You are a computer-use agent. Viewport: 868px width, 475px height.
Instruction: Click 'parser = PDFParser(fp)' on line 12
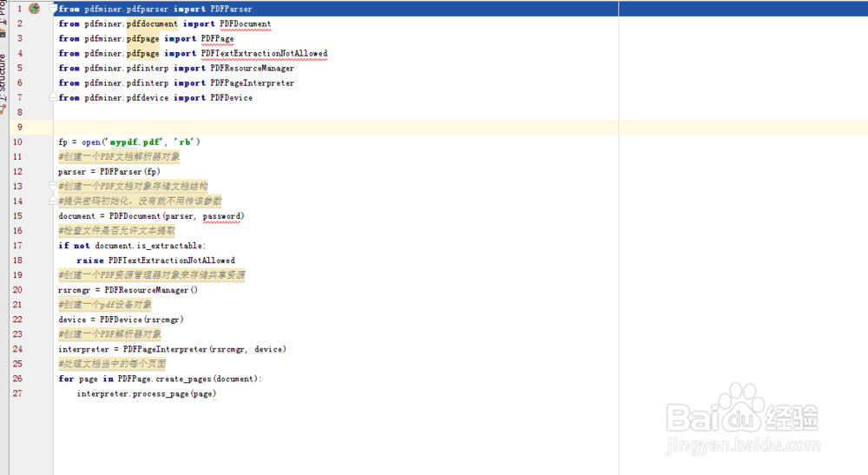pos(109,172)
